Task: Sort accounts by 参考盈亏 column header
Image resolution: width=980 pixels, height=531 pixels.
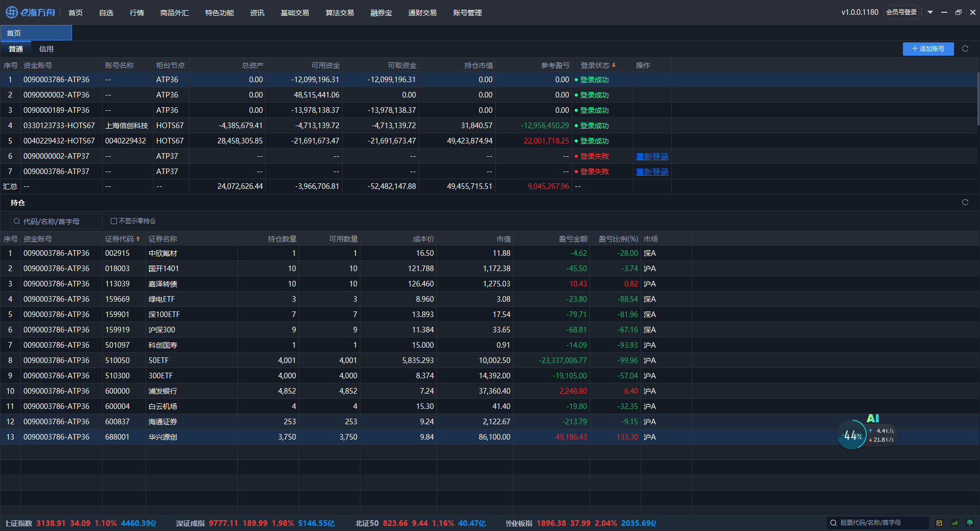Action: pyautogui.click(x=555, y=65)
